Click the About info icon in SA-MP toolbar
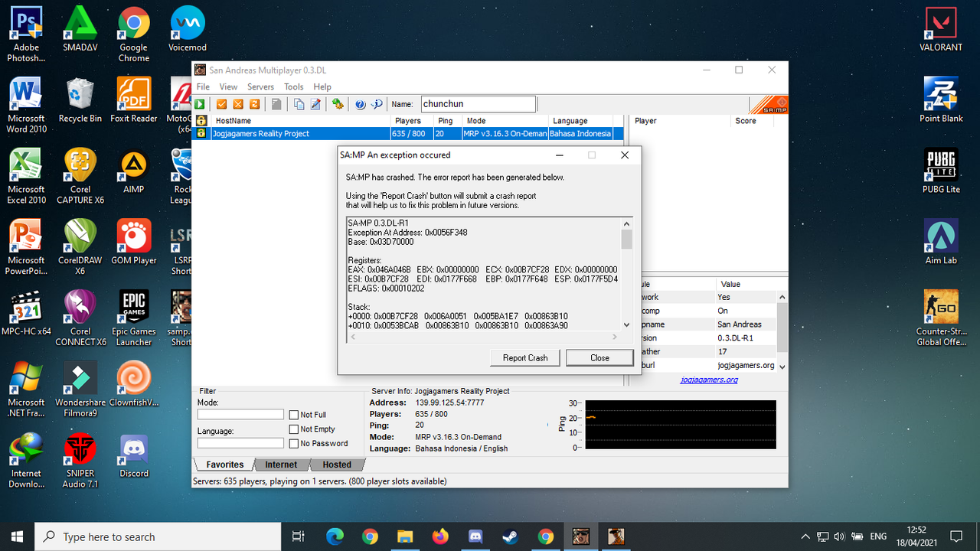 pos(376,104)
